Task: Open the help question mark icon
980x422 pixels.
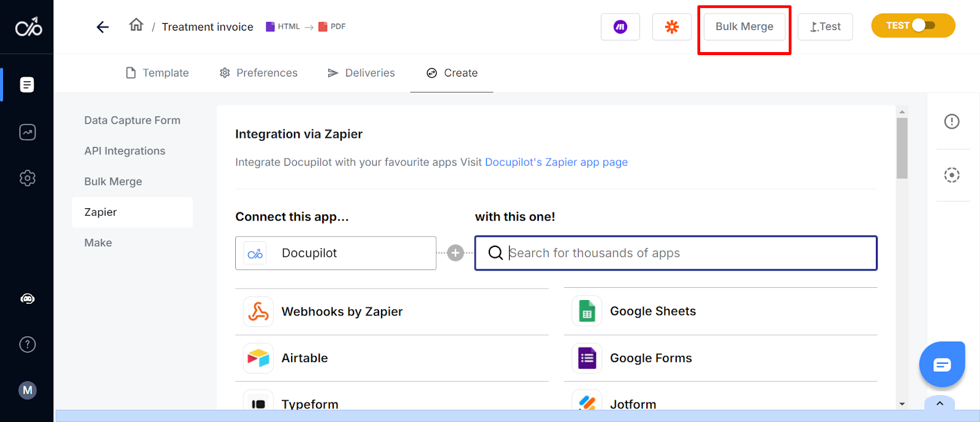Action: coord(28,344)
